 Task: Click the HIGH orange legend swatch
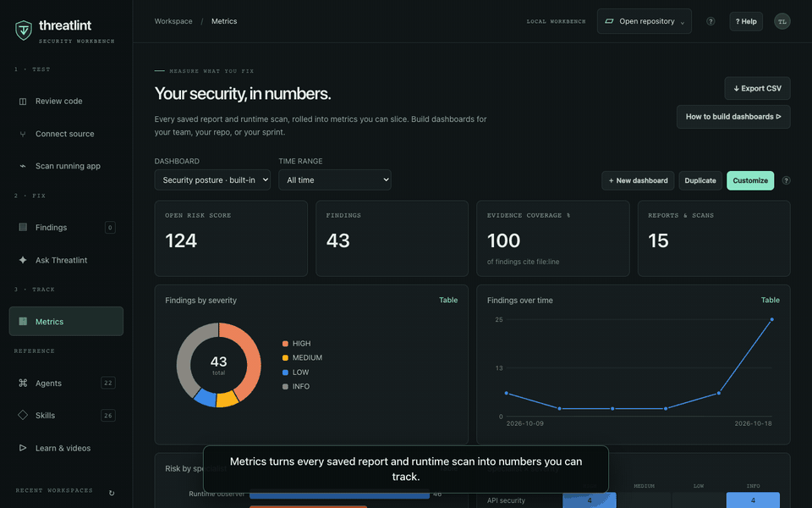point(285,344)
